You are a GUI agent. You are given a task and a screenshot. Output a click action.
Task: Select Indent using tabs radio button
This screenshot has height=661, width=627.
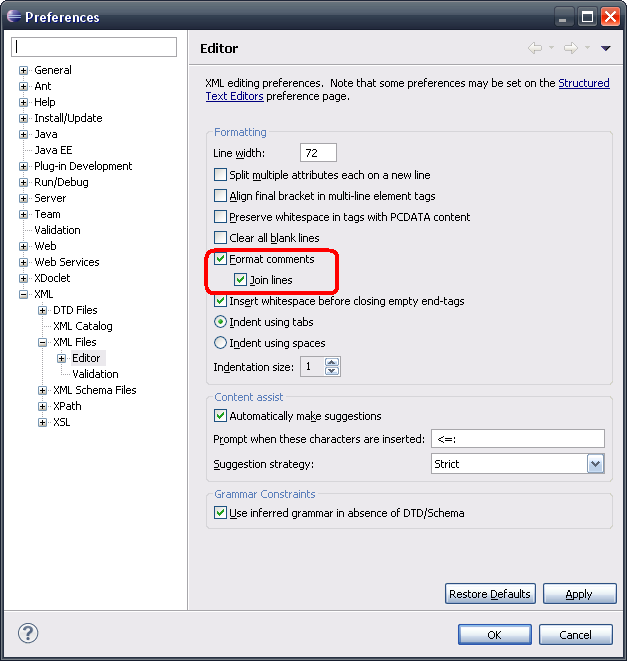point(220,322)
